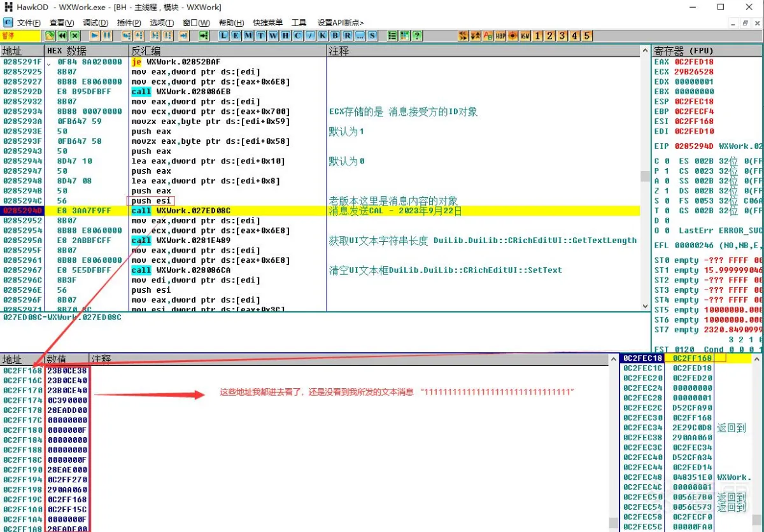Image resolution: width=764 pixels, height=532 pixels.
Task: Open the 窗口(W) menu
Action: click(196, 23)
